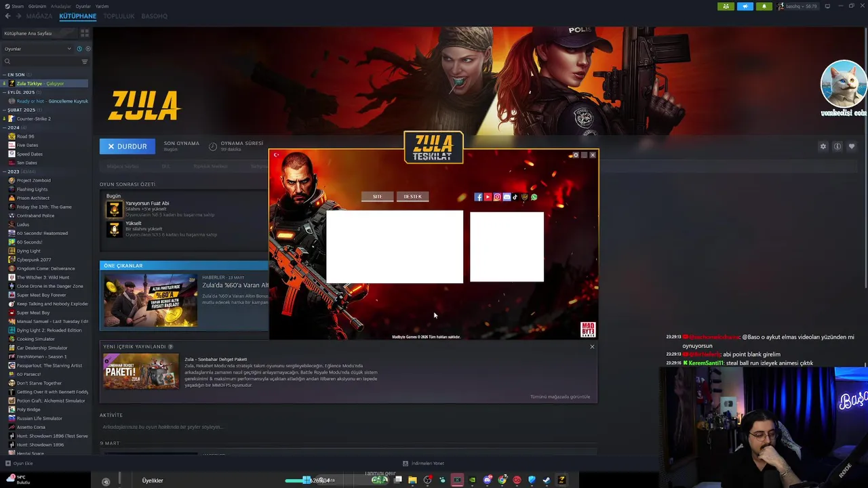The image size is (868, 488).
Task: Open Steam icon in the taskbar
Action: click(x=547, y=480)
